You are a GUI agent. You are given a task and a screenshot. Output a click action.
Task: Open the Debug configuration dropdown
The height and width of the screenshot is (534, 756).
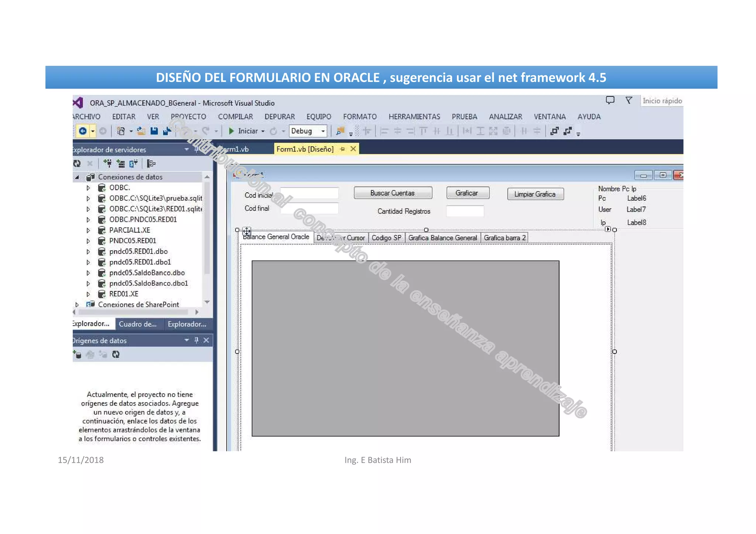tap(323, 131)
